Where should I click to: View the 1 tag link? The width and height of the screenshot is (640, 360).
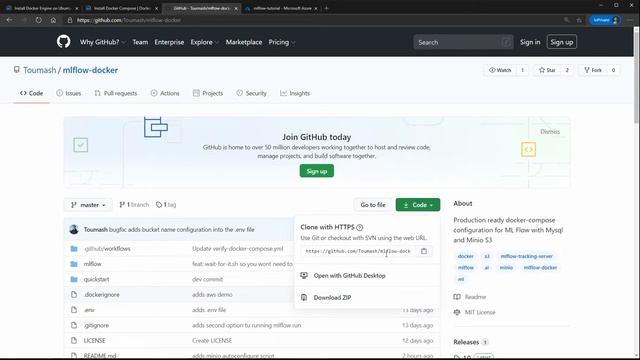click(x=166, y=205)
